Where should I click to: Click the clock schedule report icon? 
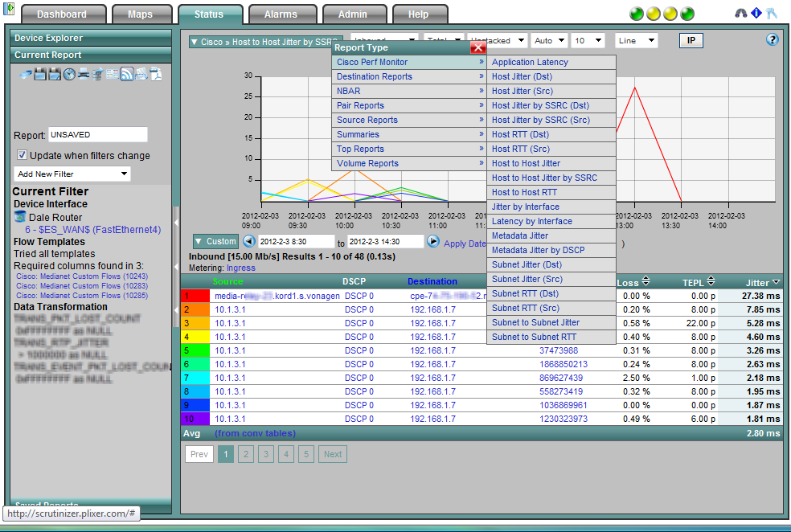coord(70,75)
